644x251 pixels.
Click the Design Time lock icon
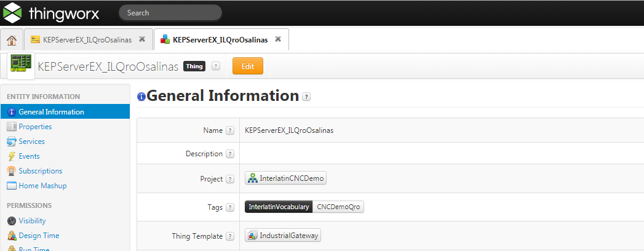click(12, 236)
